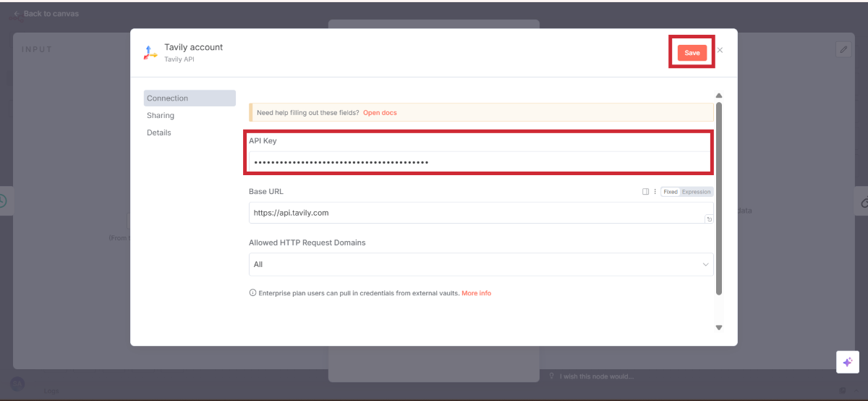Switch Base URL mode to Expression
The height and width of the screenshot is (401, 868).
[697, 192]
